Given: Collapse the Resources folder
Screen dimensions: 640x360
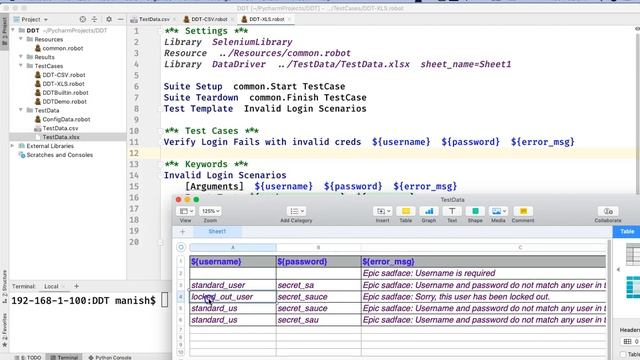Looking at the screenshot, I should (21, 39).
